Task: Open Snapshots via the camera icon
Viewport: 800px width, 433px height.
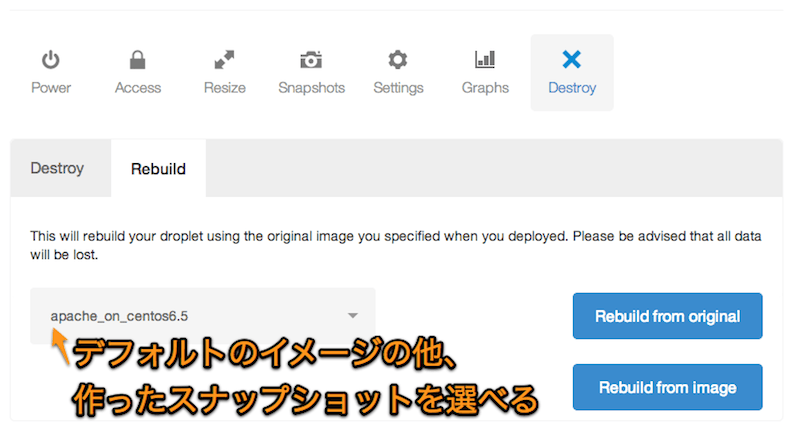Action: pyautogui.click(x=311, y=60)
